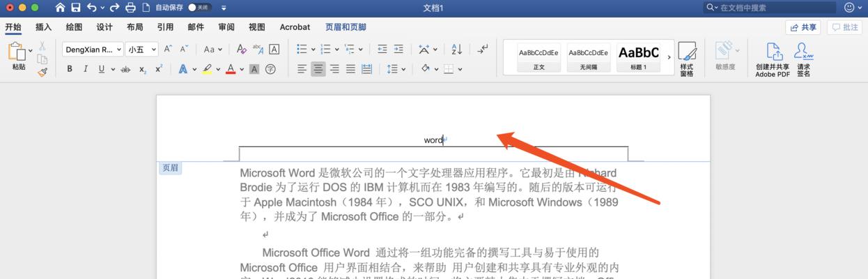868x279 pixels.
Task: Click the 共享 share button
Action: (803, 27)
